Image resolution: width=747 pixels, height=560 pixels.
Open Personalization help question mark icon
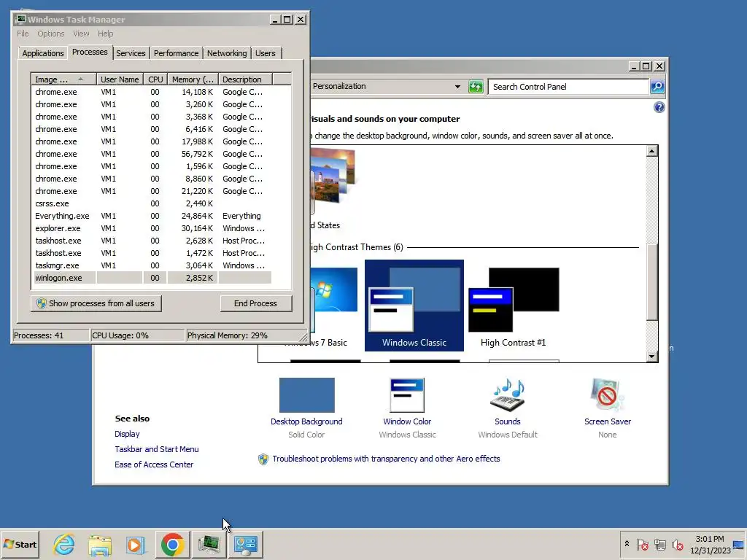[x=659, y=107]
